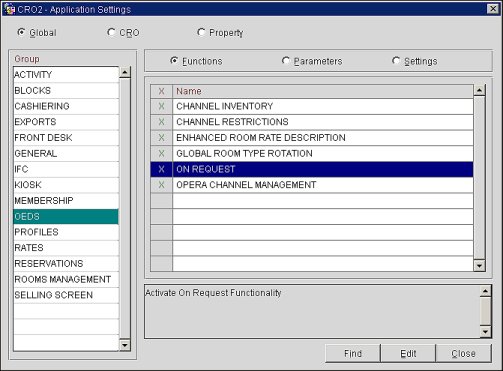Image resolution: width=503 pixels, height=371 pixels.
Task: Toggle the X cell for OPERA CHANNEL MANAGEMENT
Action: pyautogui.click(x=161, y=185)
